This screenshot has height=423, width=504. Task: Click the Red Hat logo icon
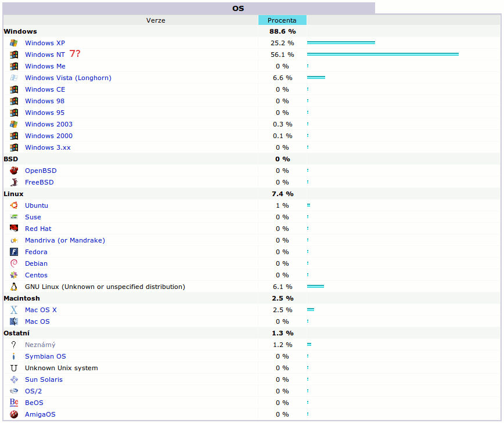point(14,229)
